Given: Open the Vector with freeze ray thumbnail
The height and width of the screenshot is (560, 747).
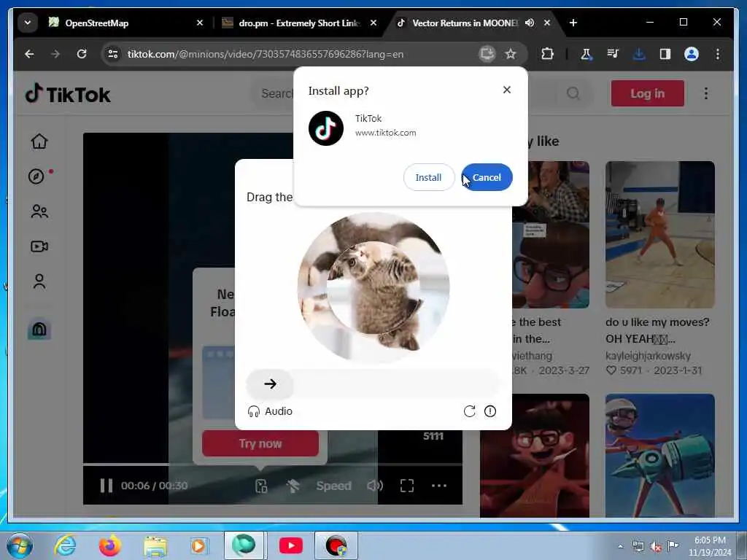Looking at the screenshot, I should tap(659, 455).
